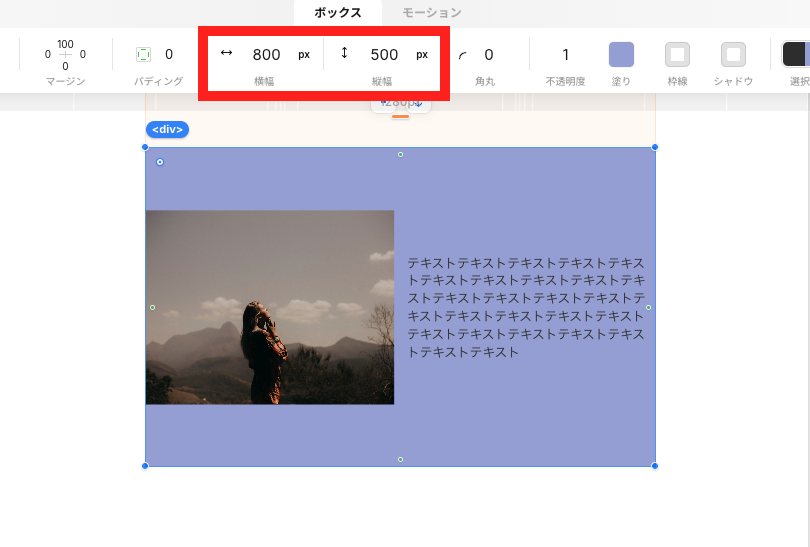
Task: Click the top-right corner resize handle
Action: (x=655, y=147)
